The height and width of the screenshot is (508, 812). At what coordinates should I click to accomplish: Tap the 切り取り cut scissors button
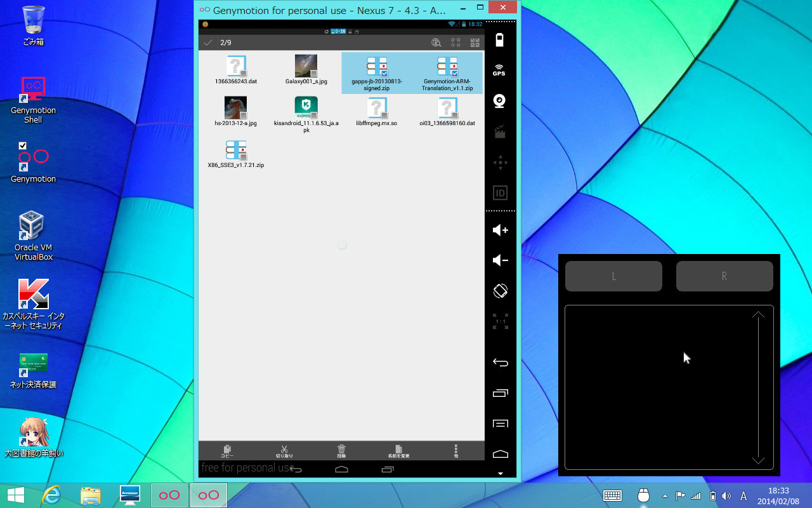click(284, 451)
